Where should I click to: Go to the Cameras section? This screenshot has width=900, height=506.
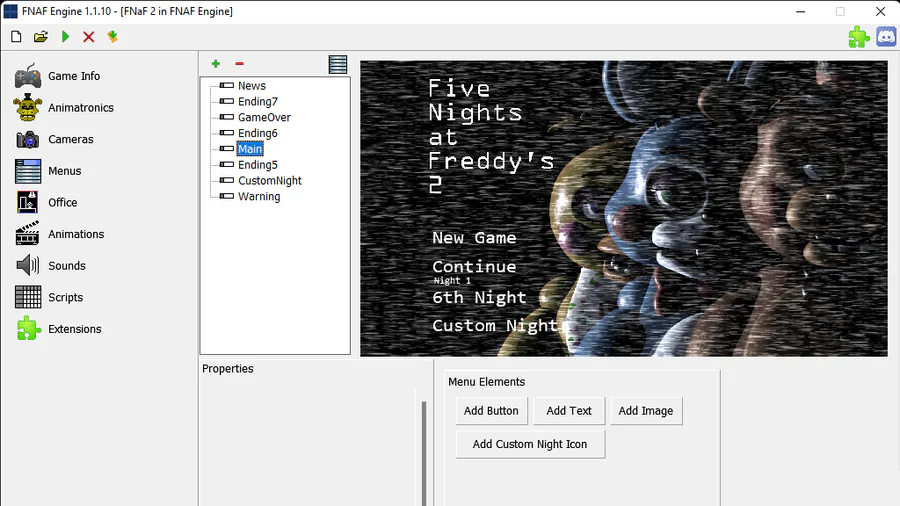tap(71, 139)
